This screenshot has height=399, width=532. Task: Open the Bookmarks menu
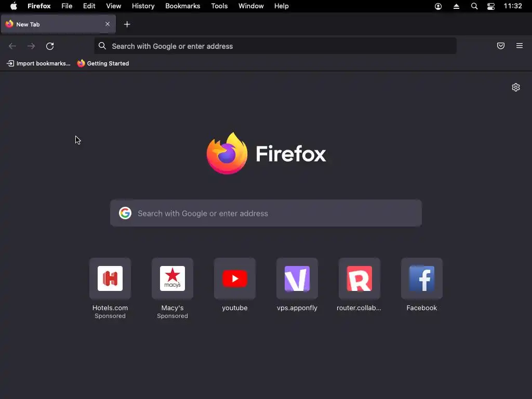pos(182,6)
